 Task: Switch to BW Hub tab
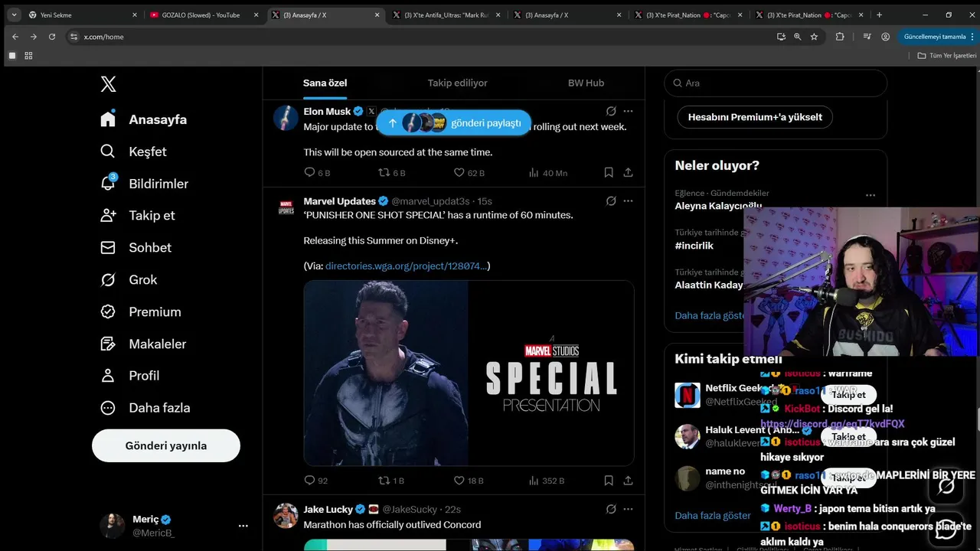(586, 83)
